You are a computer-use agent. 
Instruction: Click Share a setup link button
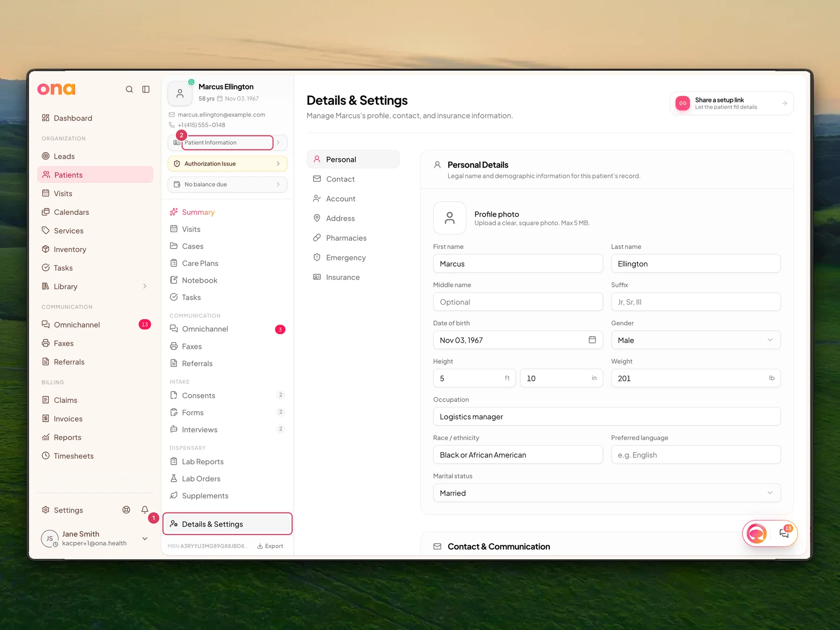click(x=731, y=103)
